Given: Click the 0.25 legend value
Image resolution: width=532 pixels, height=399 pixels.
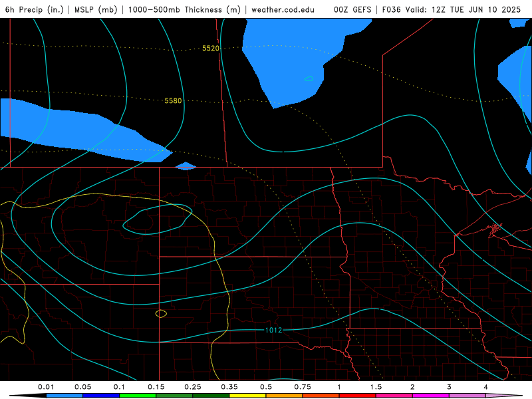Looking at the screenshot, I should (x=193, y=387).
